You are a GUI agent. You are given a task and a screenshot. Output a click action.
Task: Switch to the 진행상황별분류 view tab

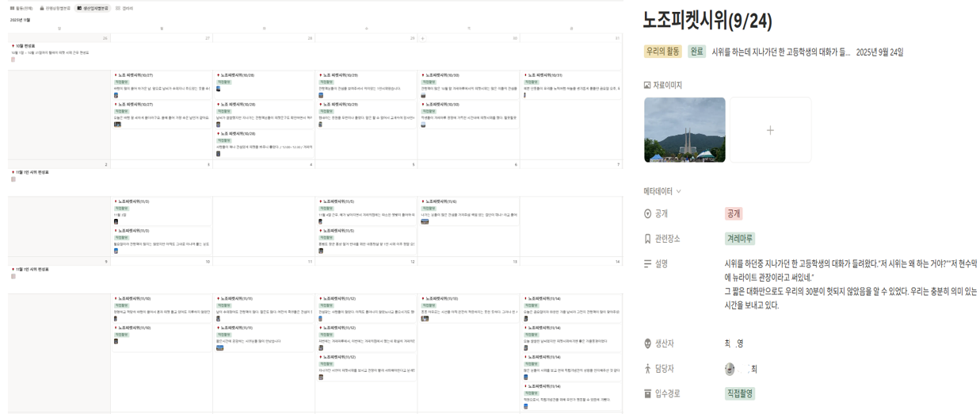pos(55,8)
